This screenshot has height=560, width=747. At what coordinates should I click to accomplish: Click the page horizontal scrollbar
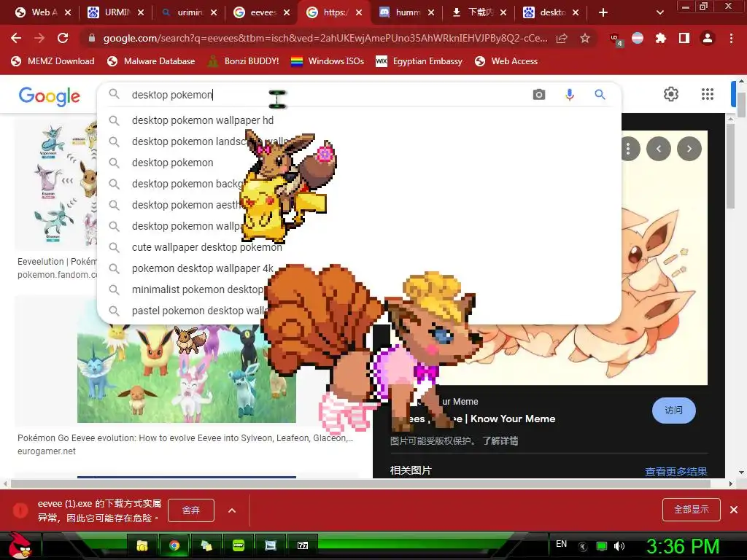coord(360,484)
